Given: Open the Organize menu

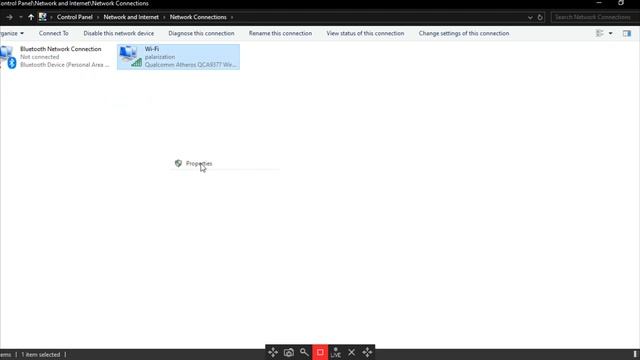Looking at the screenshot, I should click(12, 33).
